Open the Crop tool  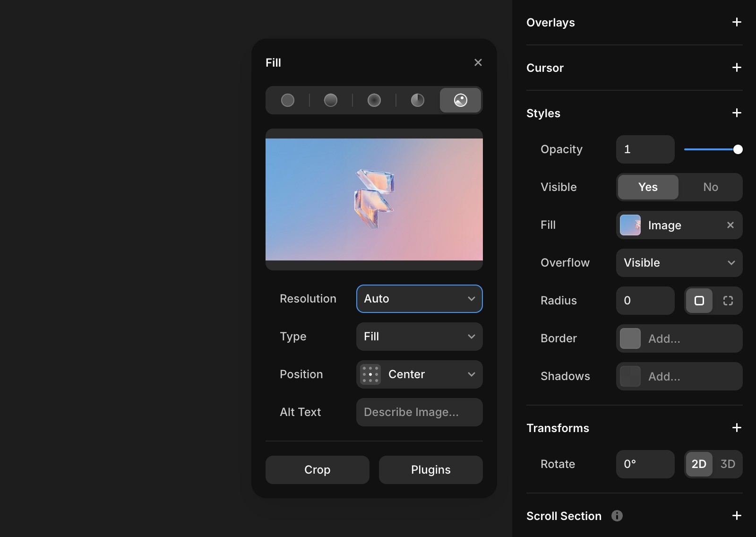coord(317,469)
